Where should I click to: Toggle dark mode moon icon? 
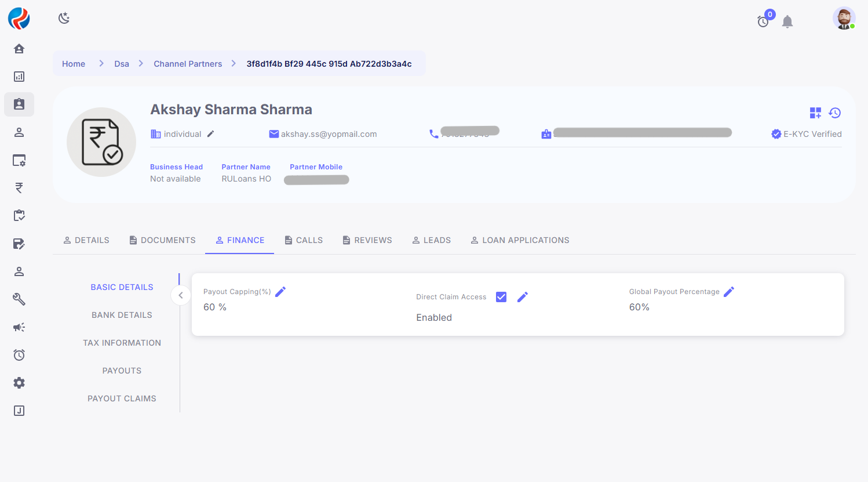pyautogui.click(x=64, y=18)
